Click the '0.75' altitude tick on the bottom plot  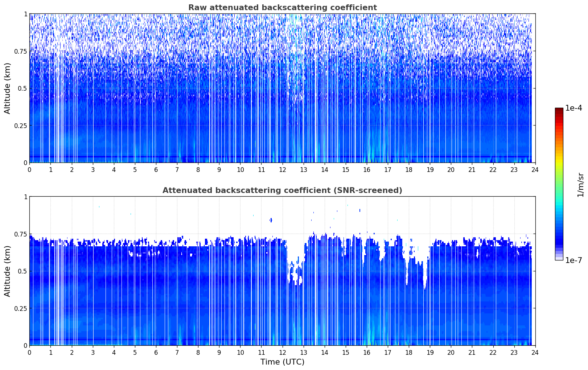pos(20,234)
